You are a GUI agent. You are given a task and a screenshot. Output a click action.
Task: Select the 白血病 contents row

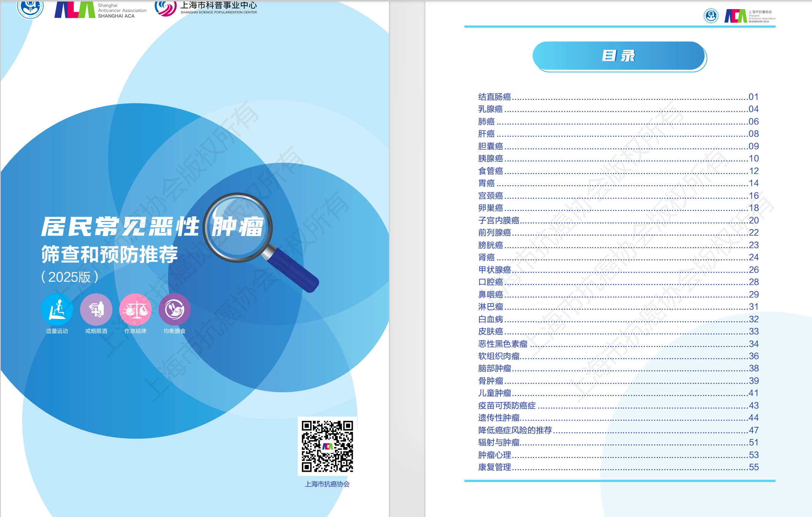[x=618, y=319]
